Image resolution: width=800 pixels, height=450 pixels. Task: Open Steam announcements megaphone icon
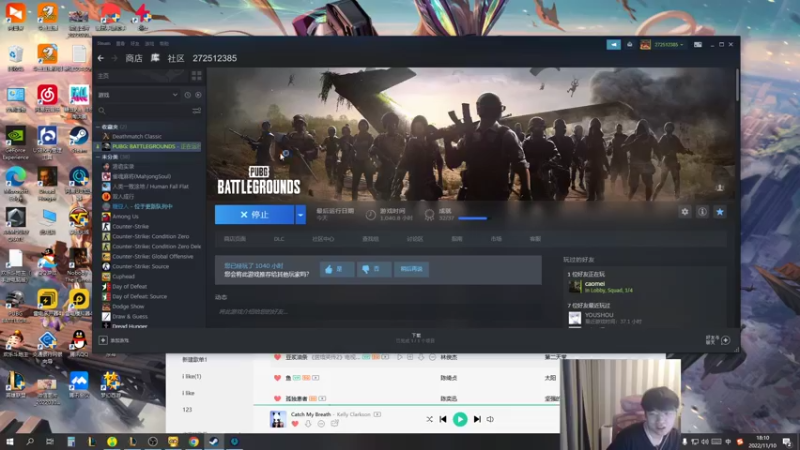pos(613,44)
